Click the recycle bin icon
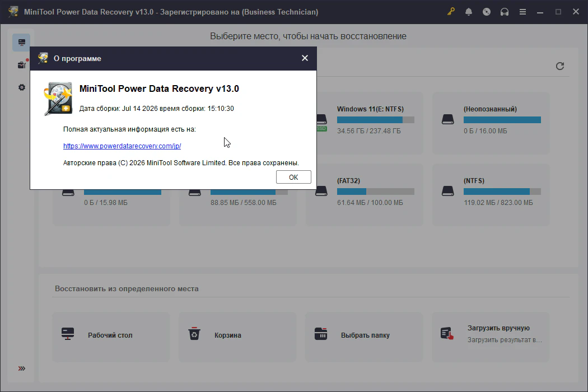Viewport: 588px width, 392px height. [x=194, y=334]
